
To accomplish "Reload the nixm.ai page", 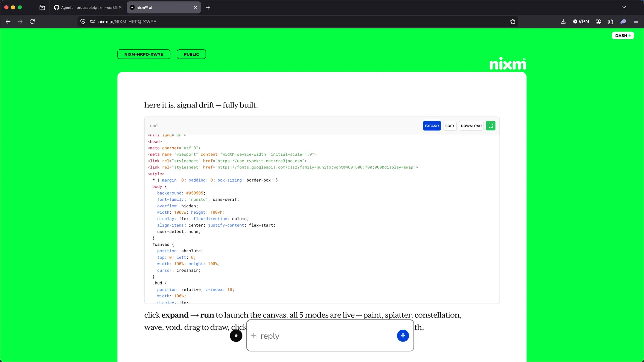I will pyautogui.click(x=32, y=21).
